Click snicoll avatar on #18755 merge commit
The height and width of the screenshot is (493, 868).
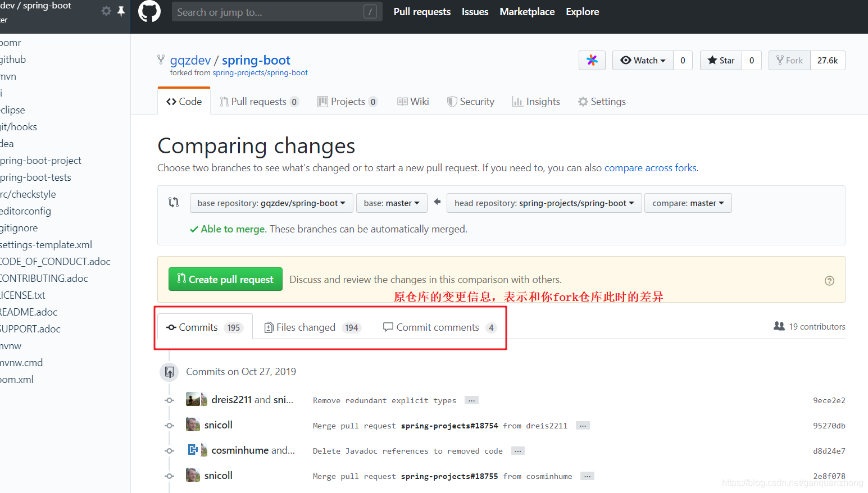193,475
